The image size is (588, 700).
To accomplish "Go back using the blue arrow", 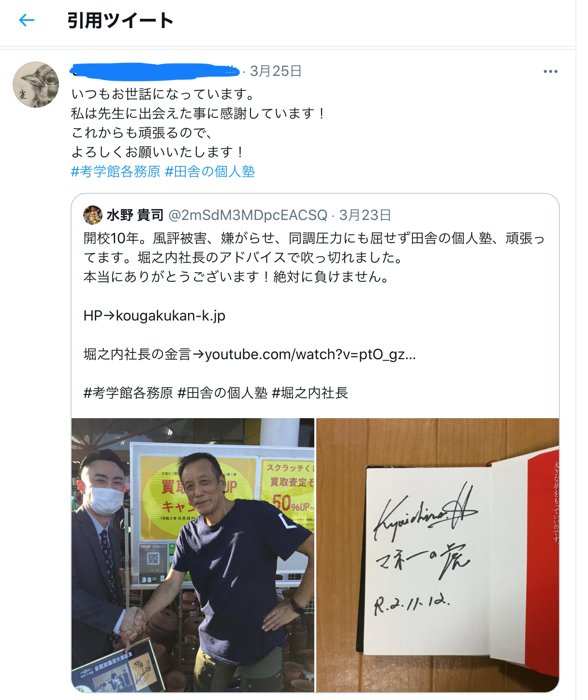I will [x=27, y=20].
